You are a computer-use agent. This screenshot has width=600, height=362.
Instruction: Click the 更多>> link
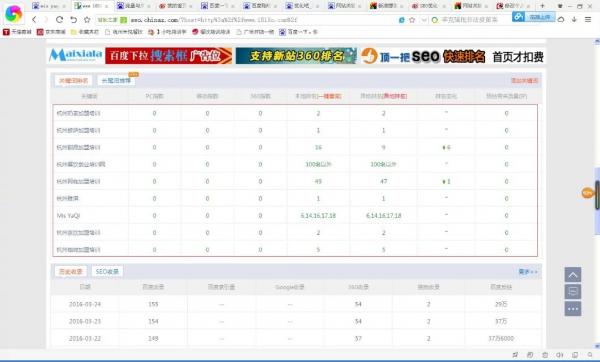click(x=528, y=272)
